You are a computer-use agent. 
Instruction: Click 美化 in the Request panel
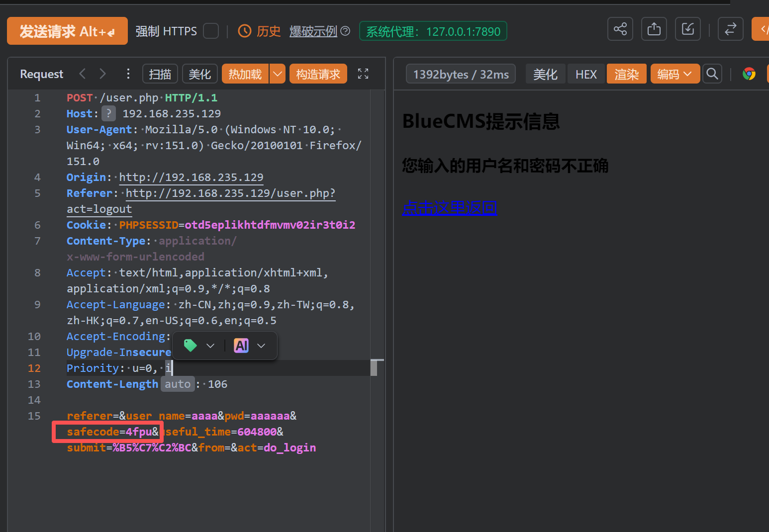(x=200, y=74)
